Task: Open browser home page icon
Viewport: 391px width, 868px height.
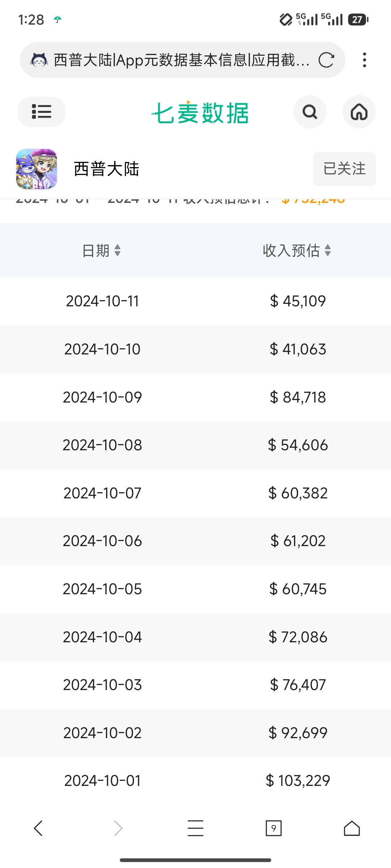Action: point(352,828)
